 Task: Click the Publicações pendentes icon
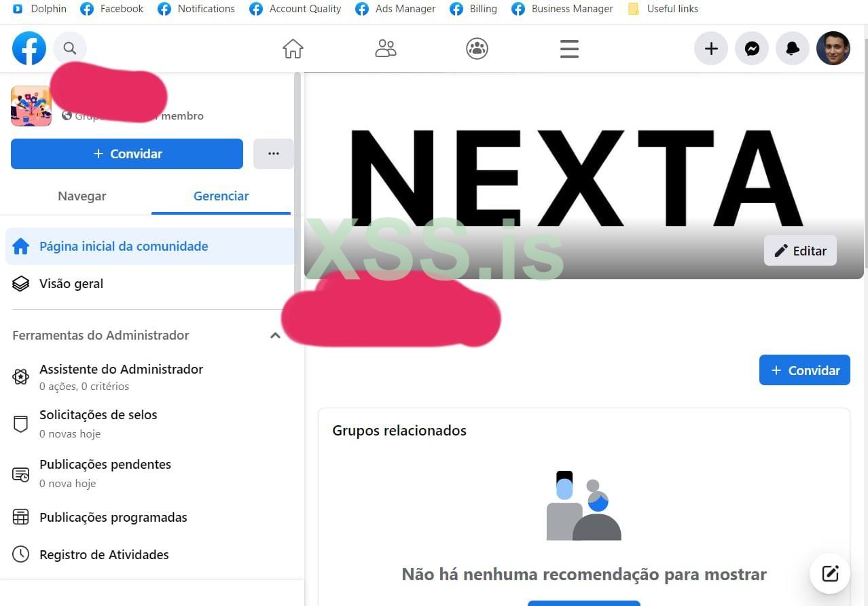[21, 474]
